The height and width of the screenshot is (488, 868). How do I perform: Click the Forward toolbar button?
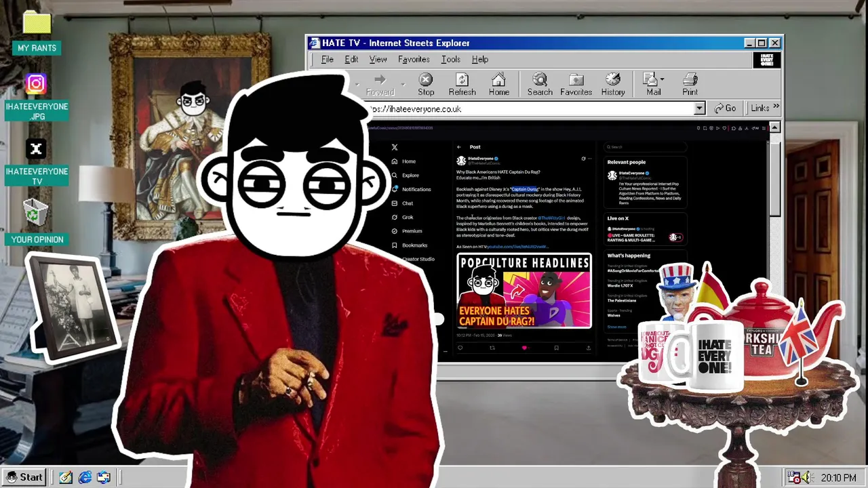coord(380,85)
